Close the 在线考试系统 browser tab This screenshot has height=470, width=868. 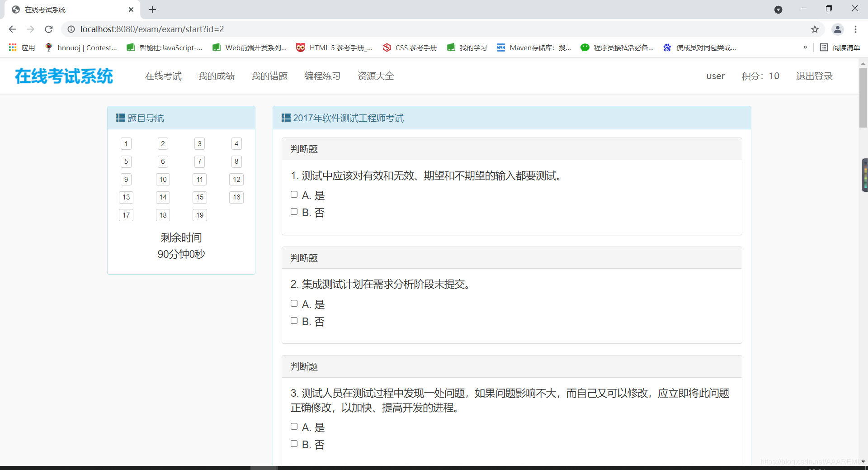click(131, 9)
